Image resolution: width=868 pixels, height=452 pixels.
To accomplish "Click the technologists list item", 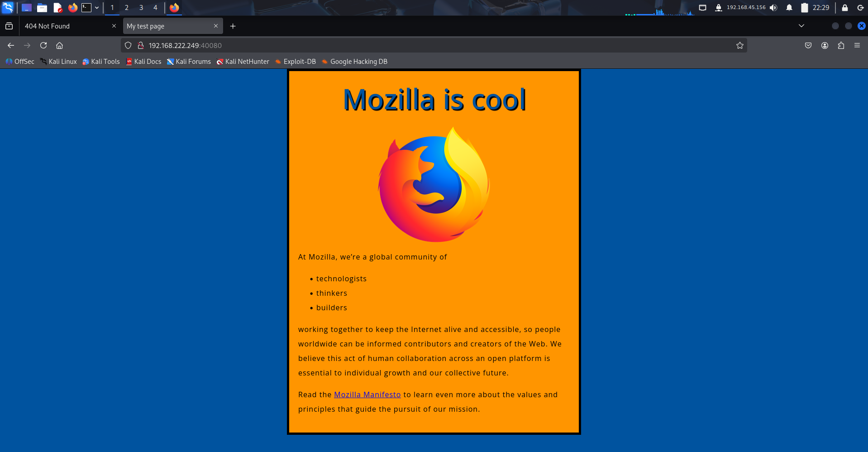I will (x=341, y=279).
